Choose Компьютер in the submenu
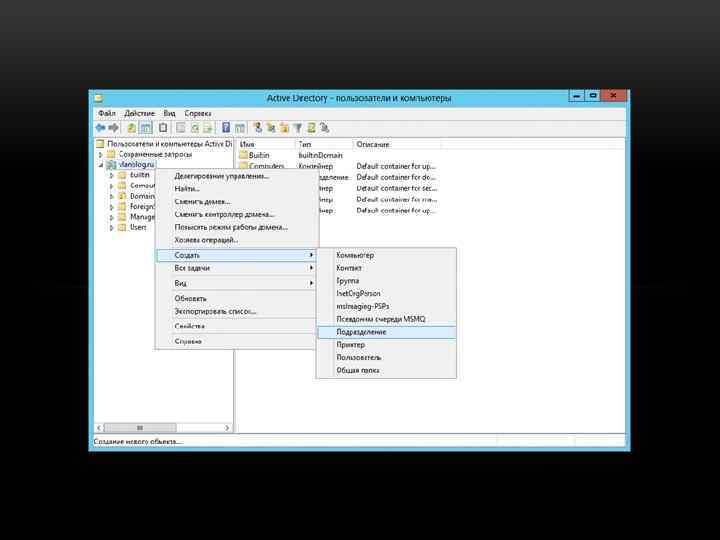Image resolution: width=720 pixels, height=540 pixels. 387,255
